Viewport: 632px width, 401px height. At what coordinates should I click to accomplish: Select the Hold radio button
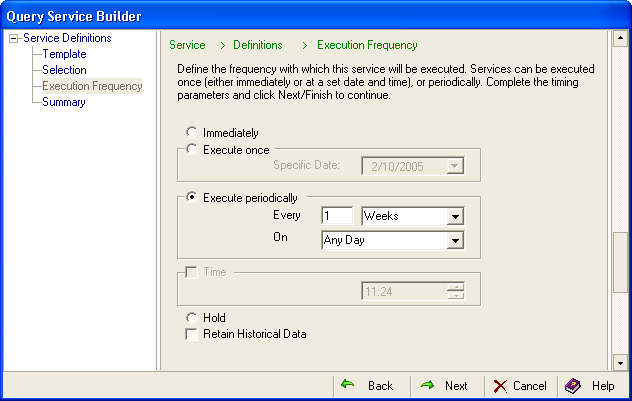(x=191, y=318)
